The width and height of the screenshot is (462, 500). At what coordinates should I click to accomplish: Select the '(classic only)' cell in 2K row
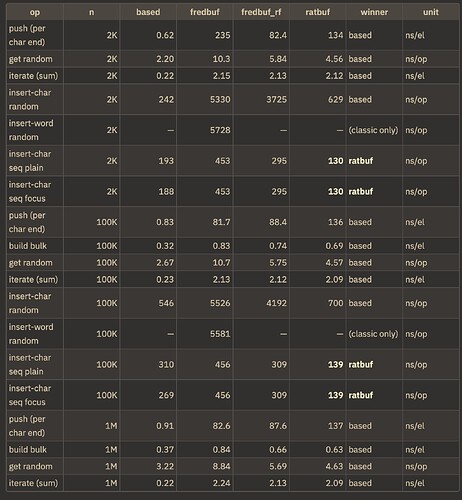373,130
